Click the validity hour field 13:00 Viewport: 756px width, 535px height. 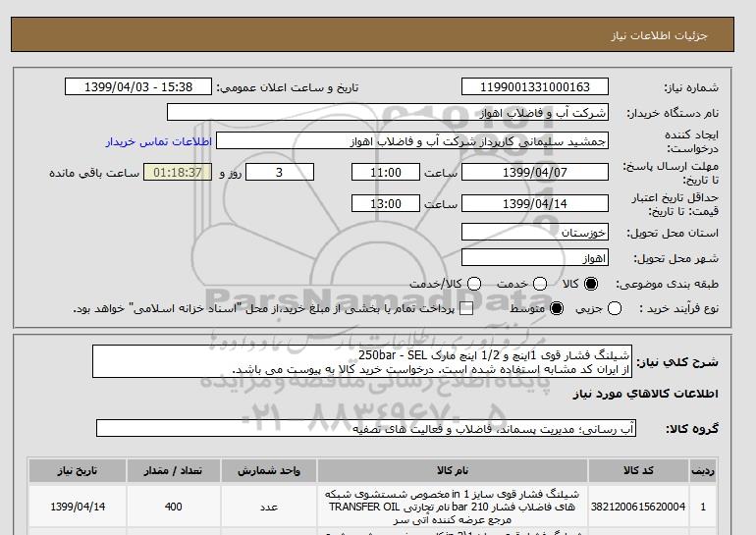pyautogui.click(x=386, y=204)
